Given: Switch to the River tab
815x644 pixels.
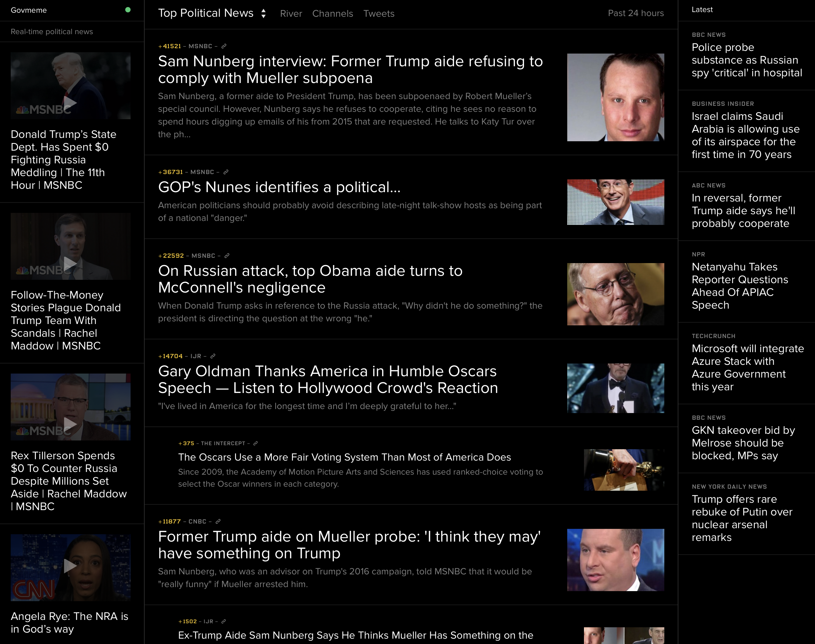Looking at the screenshot, I should coord(291,14).
